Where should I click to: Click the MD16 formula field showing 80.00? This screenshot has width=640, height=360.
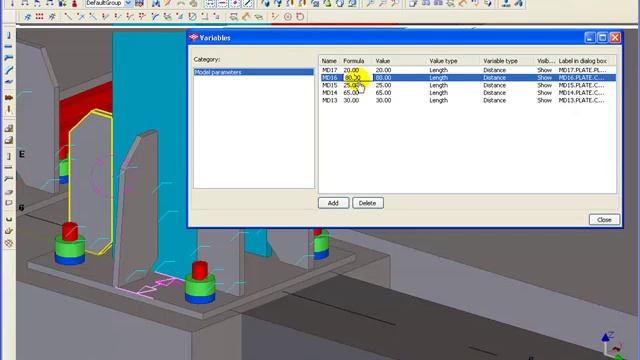click(358, 78)
